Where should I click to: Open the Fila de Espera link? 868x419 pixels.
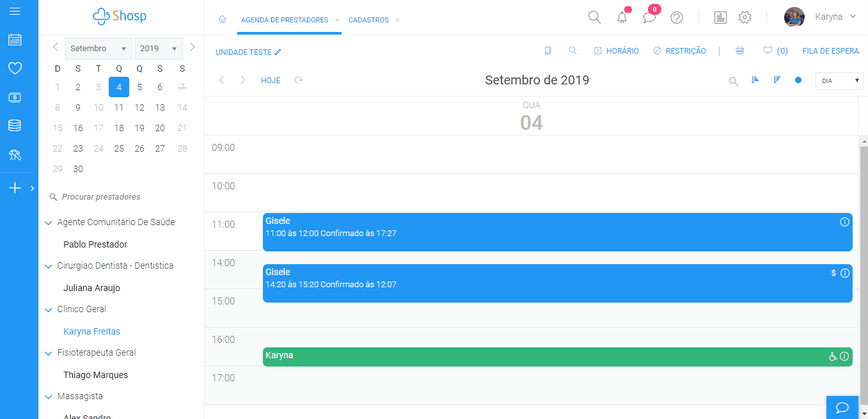click(x=830, y=51)
